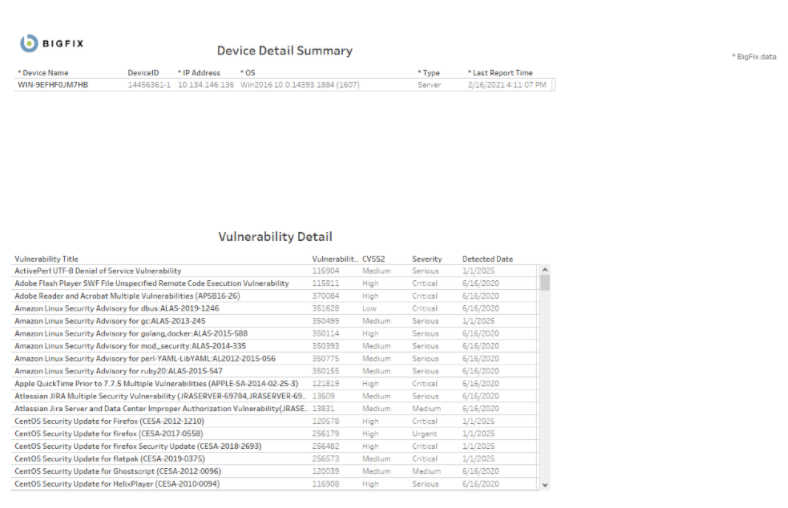Select Amazon Linux mod_security ALAS-2014-335 row
This screenshot has width=788, height=508.
click(274, 346)
